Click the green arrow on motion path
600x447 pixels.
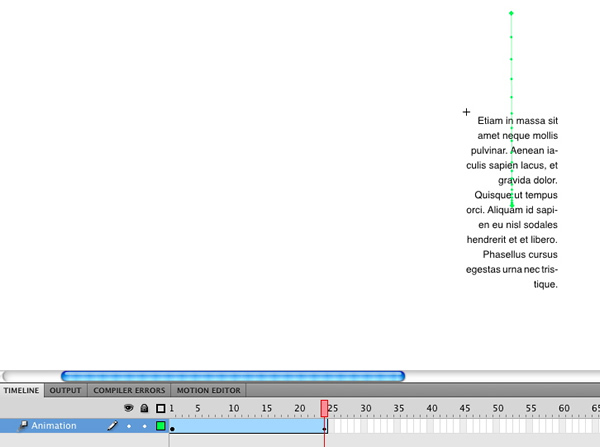tap(512, 203)
